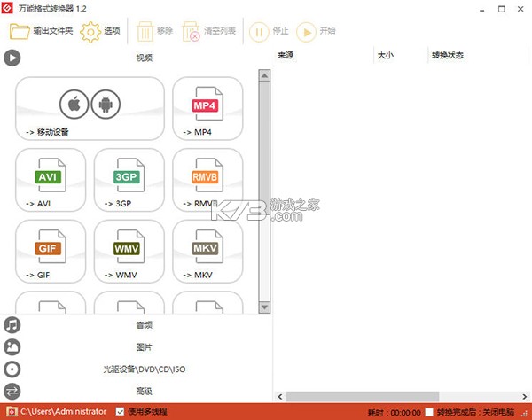Minimize the converter window

[x=482, y=9]
